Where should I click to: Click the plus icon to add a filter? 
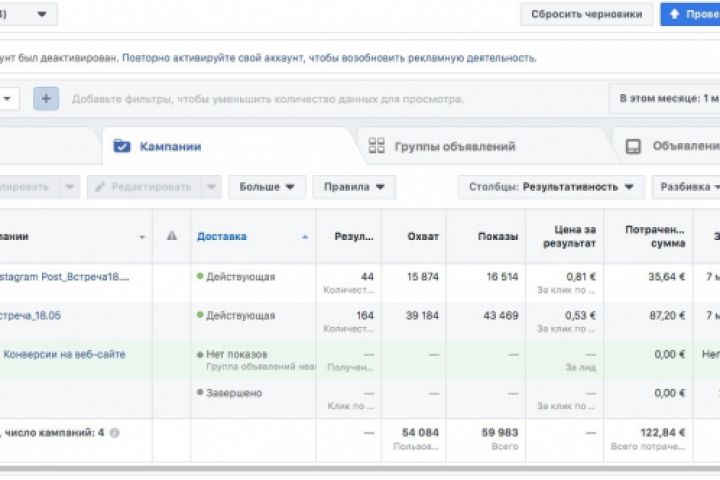[x=46, y=99]
